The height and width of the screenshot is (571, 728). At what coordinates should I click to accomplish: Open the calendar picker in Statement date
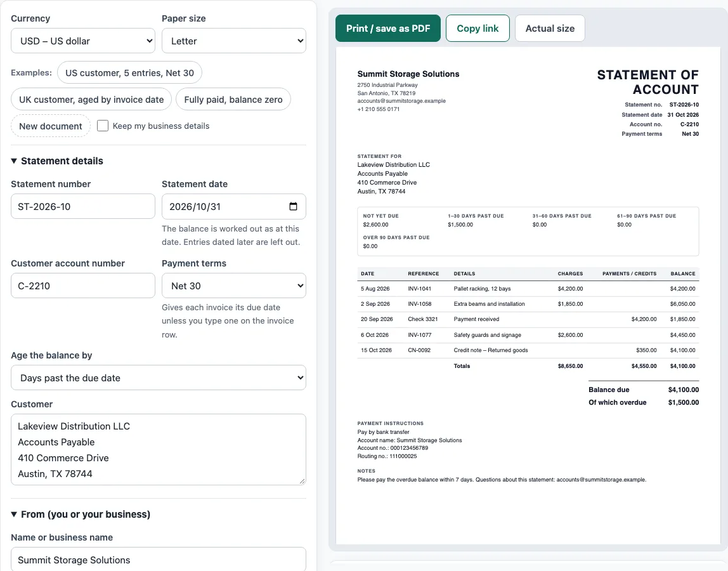coord(293,206)
